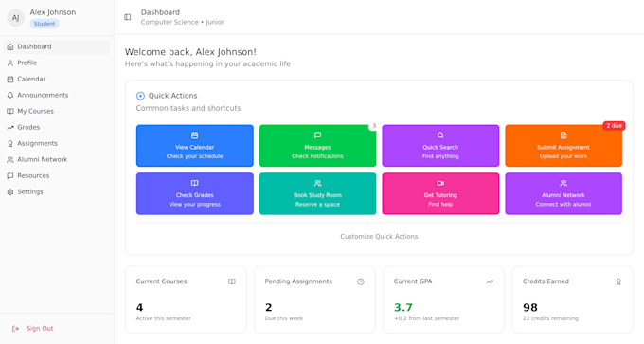Open the green Messages tile

(x=317, y=146)
